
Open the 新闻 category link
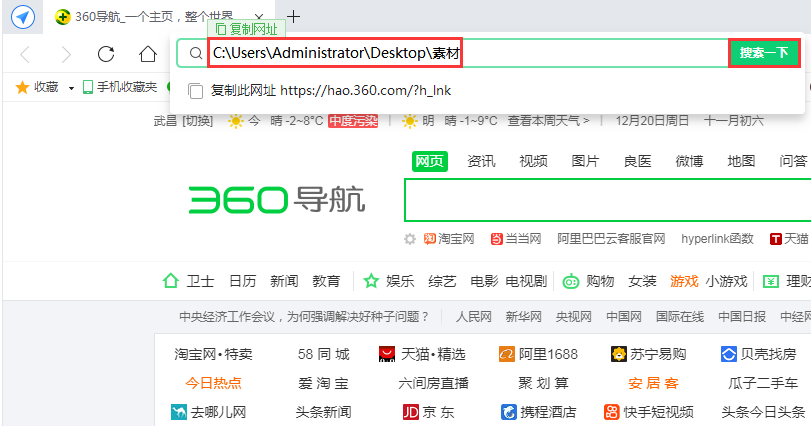pyautogui.click(x=284, y=281)
